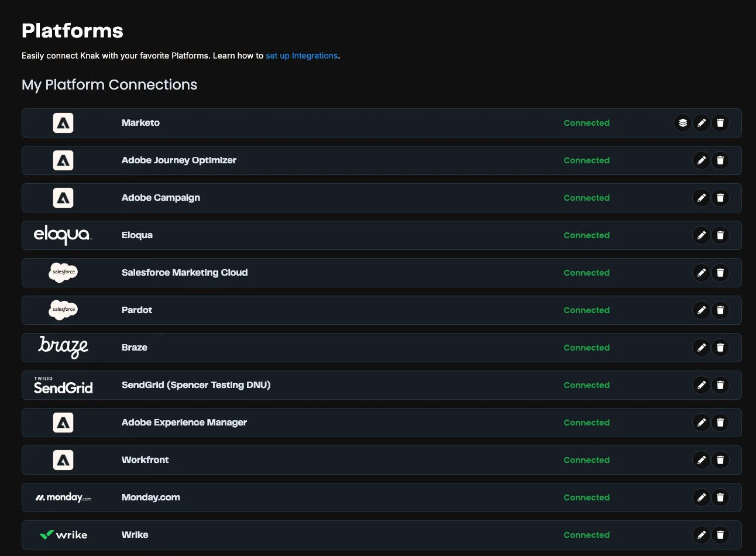Click the Connected status on the Marketo row
756x556 pixels.
[586, 123]
